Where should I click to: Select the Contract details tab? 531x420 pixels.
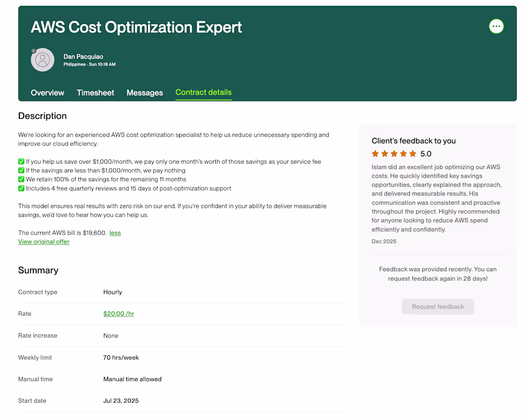click(203, 93)
